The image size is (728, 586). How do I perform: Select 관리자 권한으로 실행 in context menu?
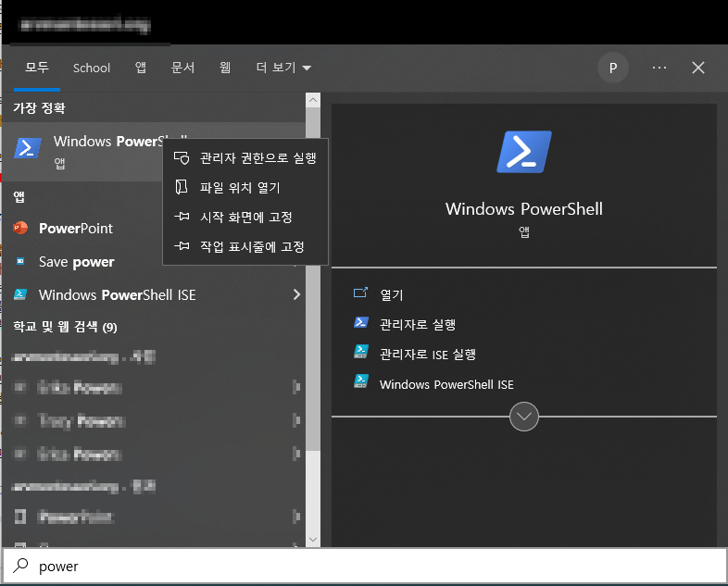pos(245,157)
